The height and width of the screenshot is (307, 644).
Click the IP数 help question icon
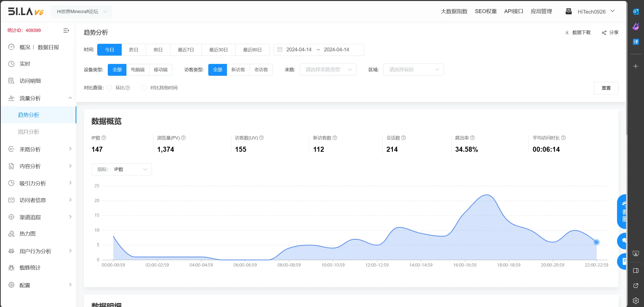click(104, 138)
